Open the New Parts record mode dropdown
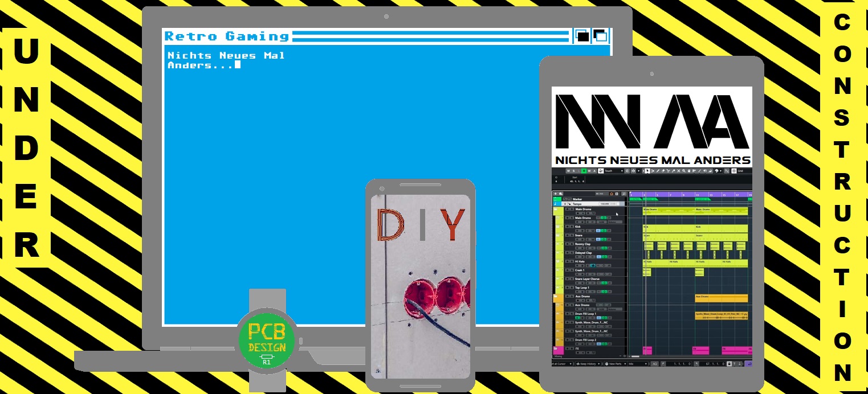 (616, 363)
